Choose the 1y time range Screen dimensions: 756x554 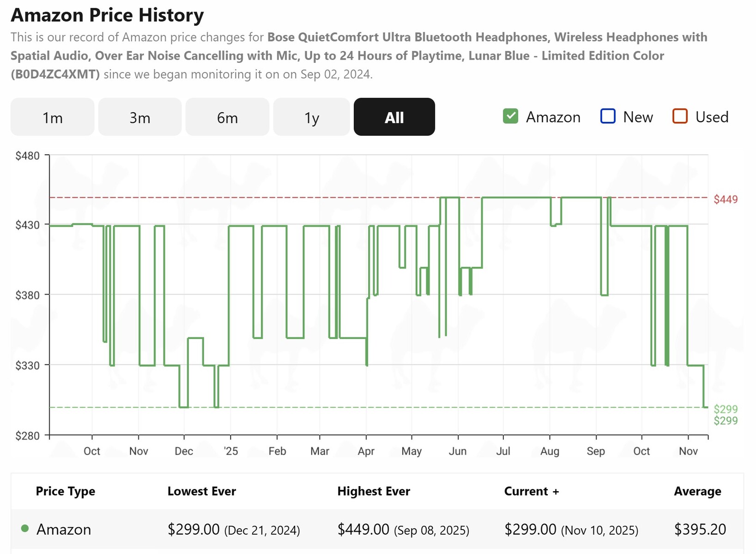pos(311,117)
